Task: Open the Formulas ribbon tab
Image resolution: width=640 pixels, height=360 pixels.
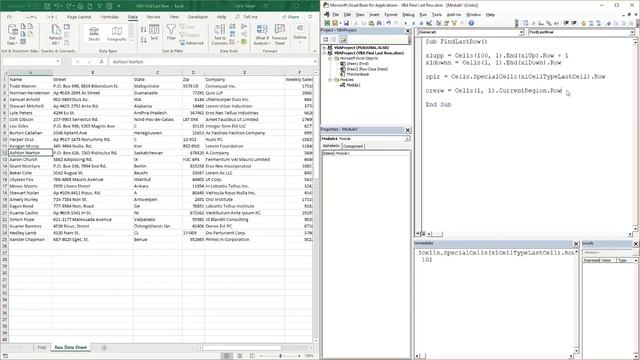Action: click(x=109, y=17)
